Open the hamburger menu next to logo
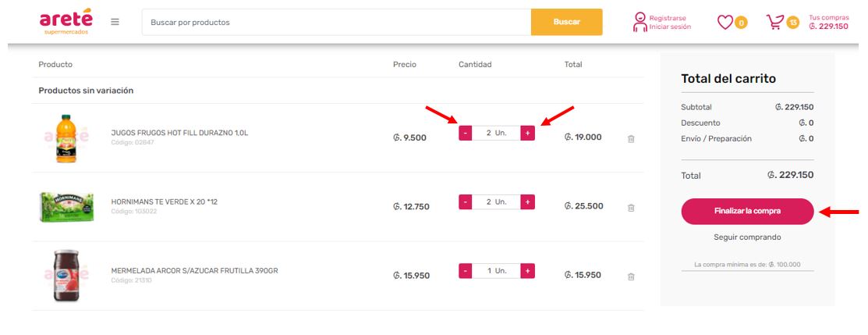Viewport: 868px width, 335px height. (115, 22)
